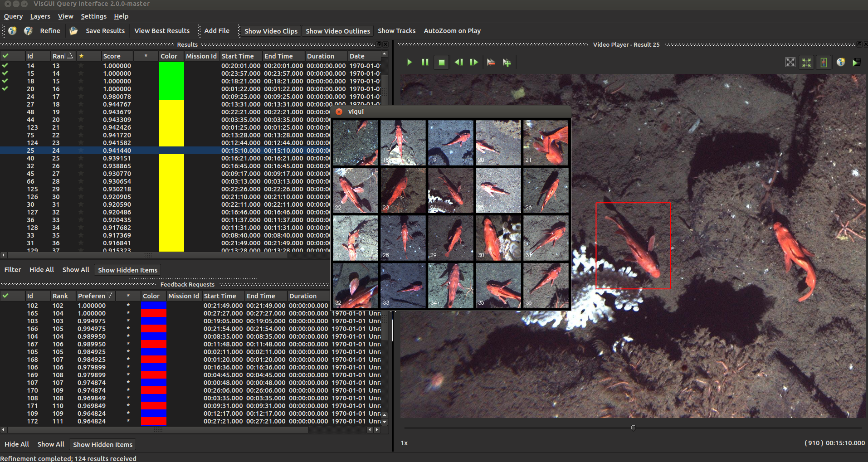The width and height of the screenshot is (868, 462).
Task: Toggle the checkmark for result Id 14
Action: pos(5,66)
